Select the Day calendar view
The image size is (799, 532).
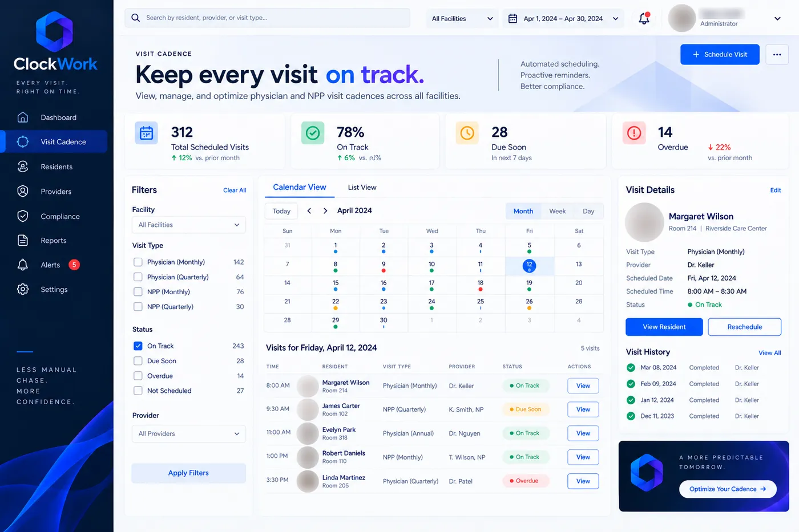[588, 211]
